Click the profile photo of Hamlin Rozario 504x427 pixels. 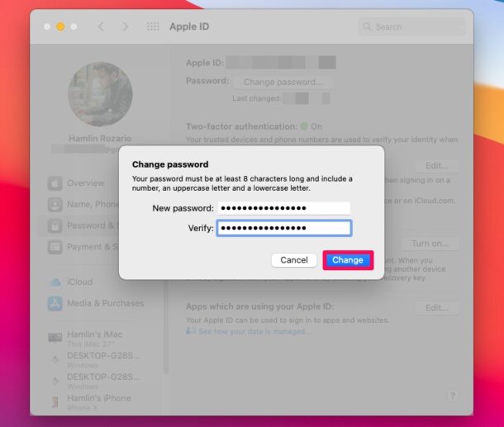(x=100, y=94)
